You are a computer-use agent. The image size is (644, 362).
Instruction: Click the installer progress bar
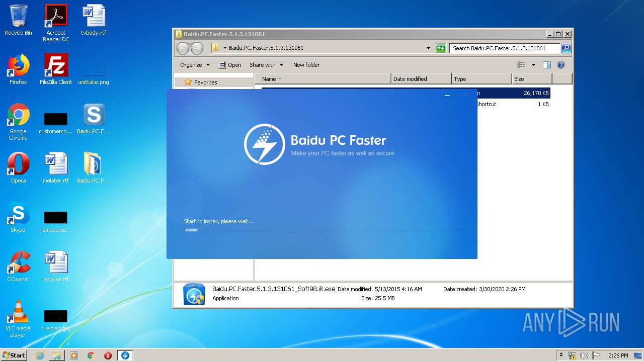click(x=323, y=230)
